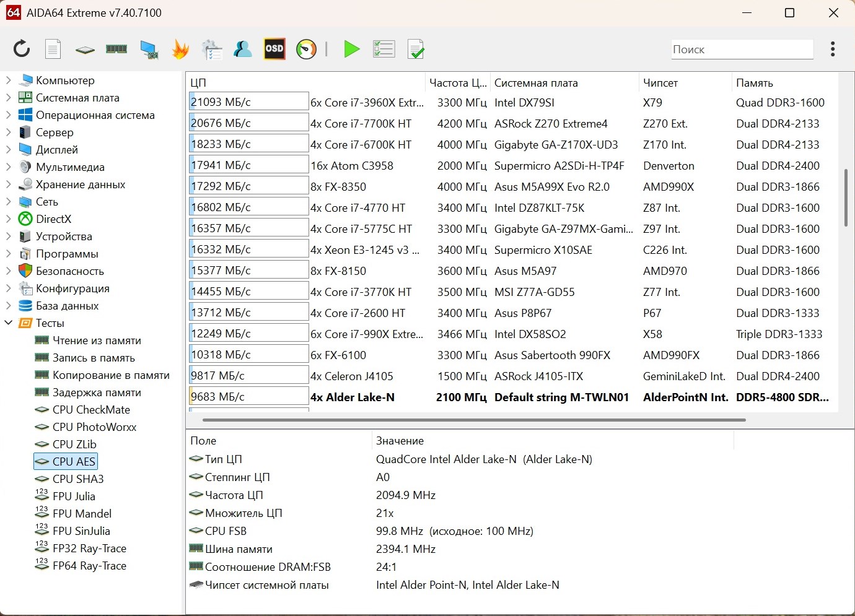This screenshot has height=616, width=855.
Task: Expand the Системная плата tree node
Action: [x=9, y=98]
